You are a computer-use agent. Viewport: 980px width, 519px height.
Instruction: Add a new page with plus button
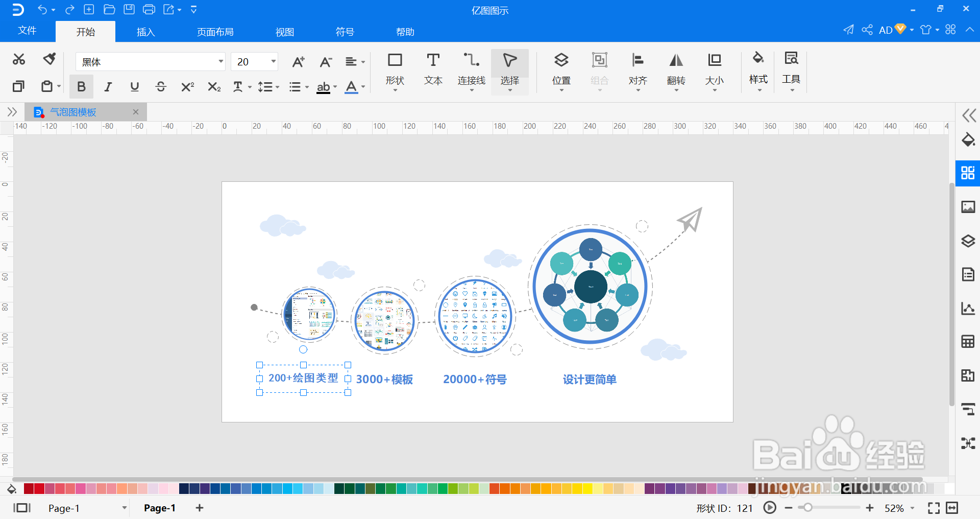[200, 508]
